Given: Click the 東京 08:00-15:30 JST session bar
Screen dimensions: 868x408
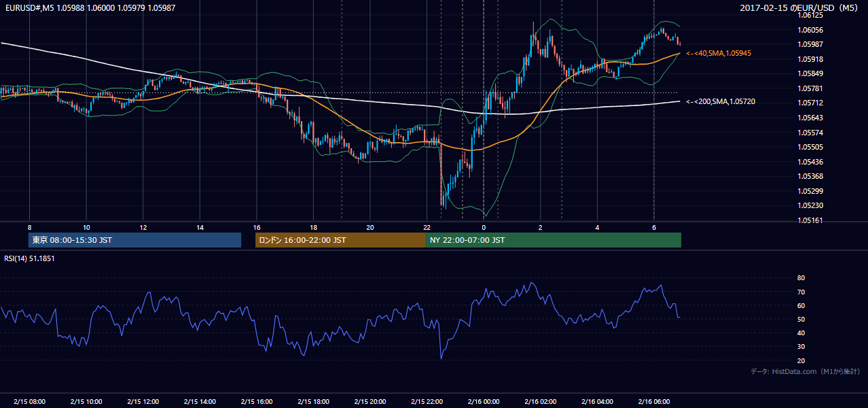Looking at the screenshot, I should [134, 240].
